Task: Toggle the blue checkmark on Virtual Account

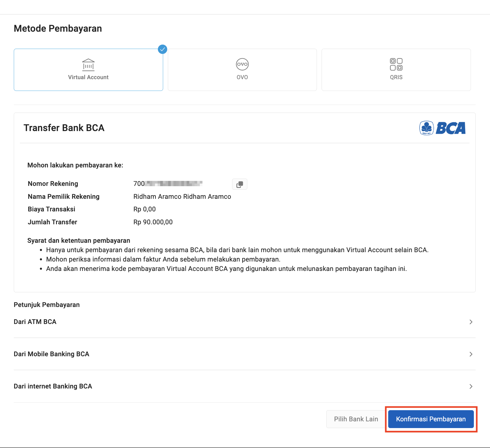Action: pyautogui.click(x=162, y=49)
